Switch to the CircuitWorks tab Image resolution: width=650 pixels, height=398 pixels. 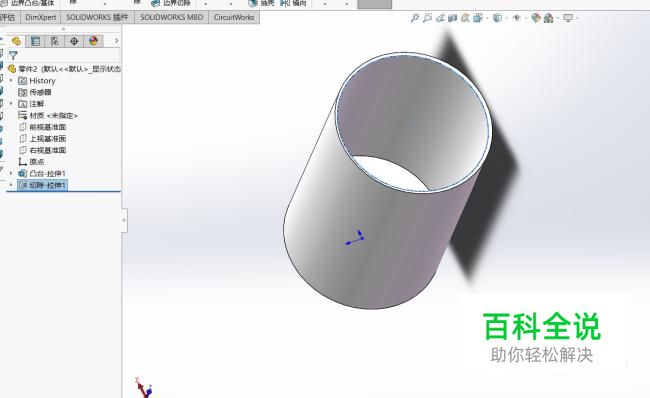point(234,17)
